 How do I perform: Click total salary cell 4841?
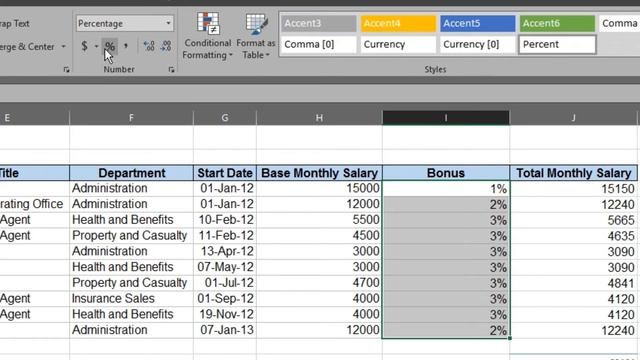[x=573, y=283]
